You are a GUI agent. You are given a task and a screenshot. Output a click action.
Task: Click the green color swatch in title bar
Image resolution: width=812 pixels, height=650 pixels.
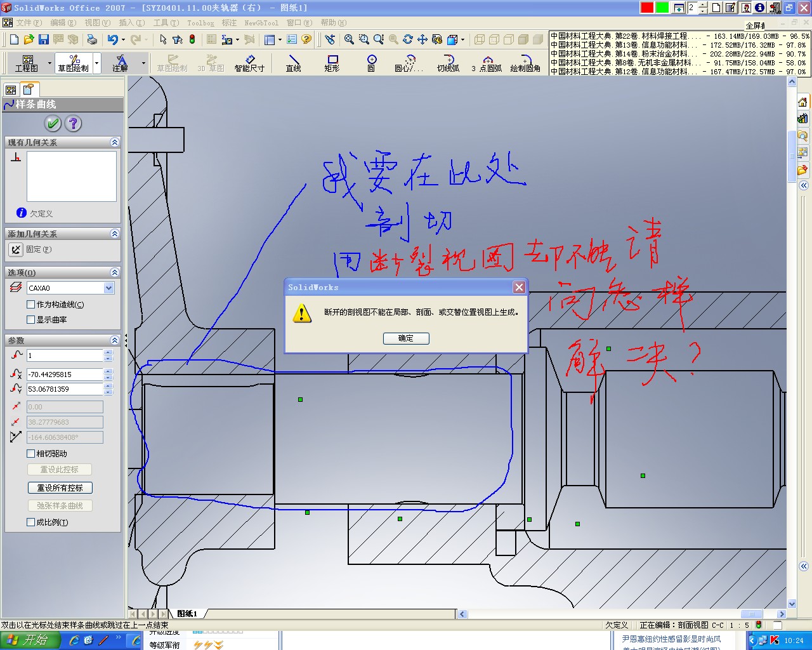point(662,8)
